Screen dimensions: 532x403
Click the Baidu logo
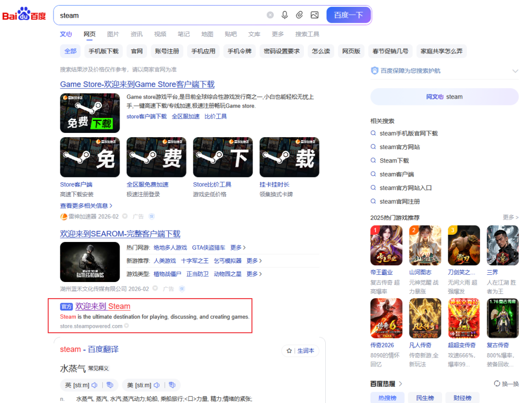[24, 15]
